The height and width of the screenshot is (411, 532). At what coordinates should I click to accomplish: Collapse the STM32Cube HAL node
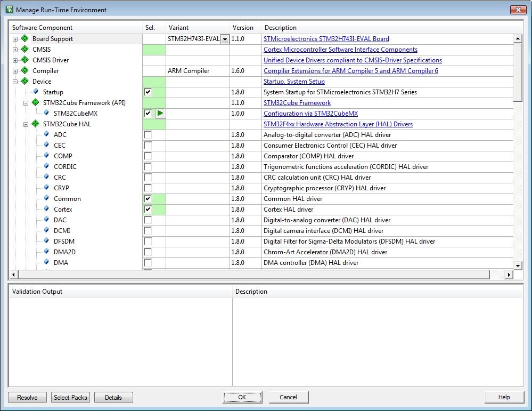coord(26,124)
